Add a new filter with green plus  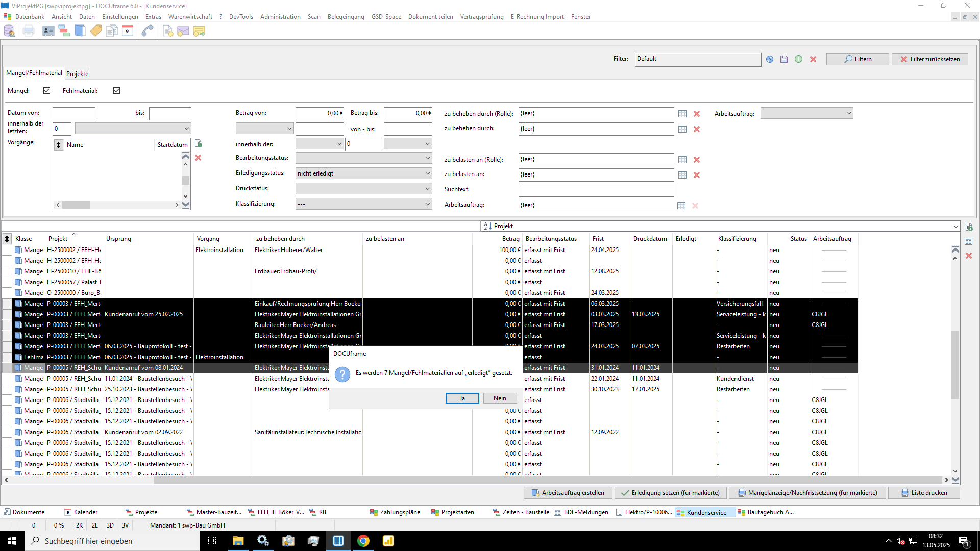(799, 59)
